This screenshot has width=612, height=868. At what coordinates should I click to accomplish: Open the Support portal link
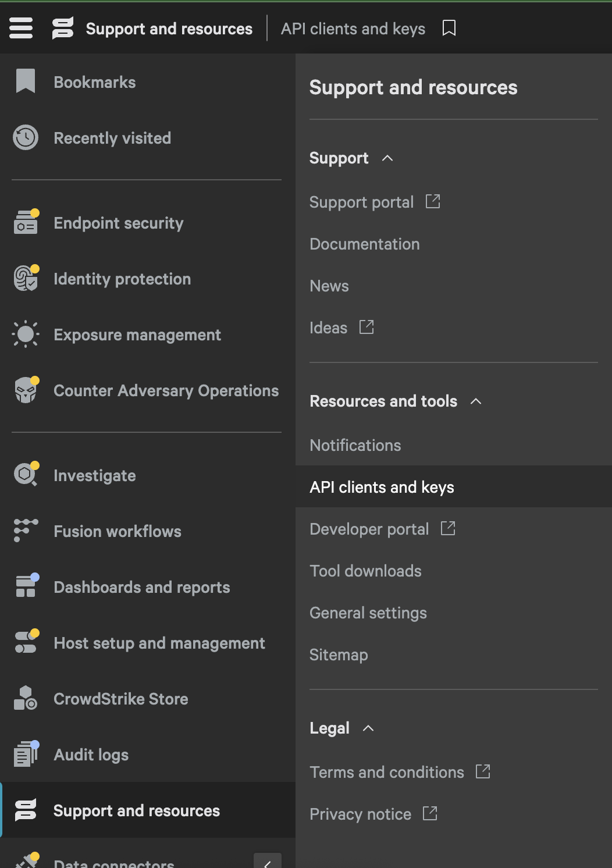(x=361, y=202)
